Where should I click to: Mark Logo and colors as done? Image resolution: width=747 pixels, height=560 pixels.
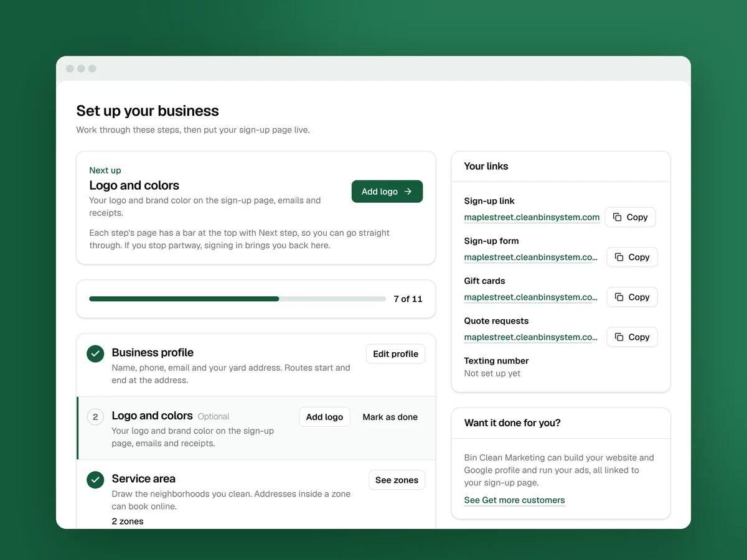390,417
